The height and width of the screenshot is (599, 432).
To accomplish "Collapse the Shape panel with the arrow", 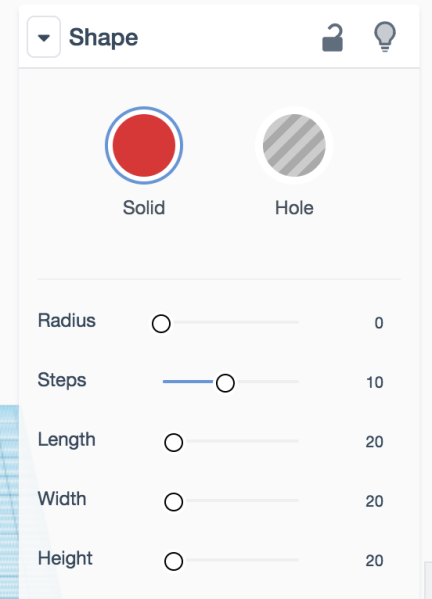I will (44, 37).
